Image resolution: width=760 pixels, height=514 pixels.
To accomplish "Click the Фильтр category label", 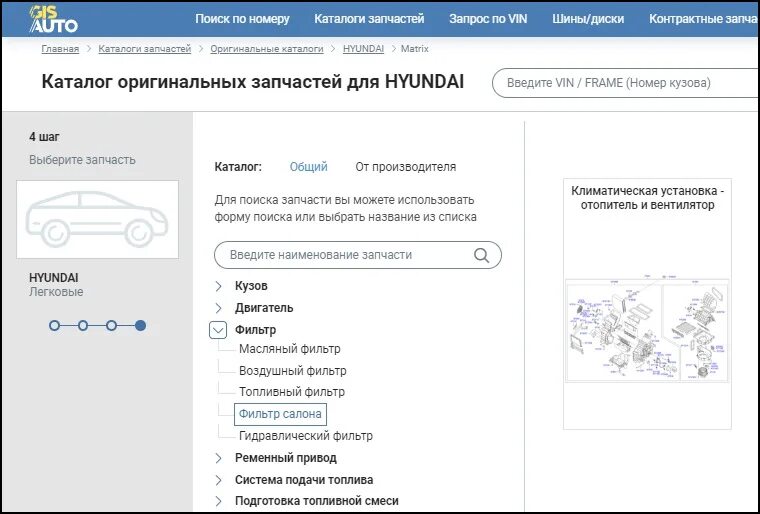I will pos(255,330).
